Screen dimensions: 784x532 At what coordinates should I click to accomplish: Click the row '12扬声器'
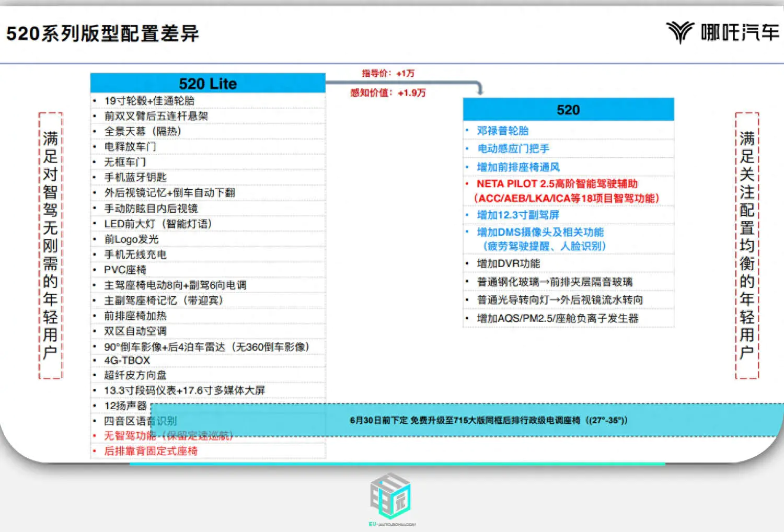click(208, 406)
